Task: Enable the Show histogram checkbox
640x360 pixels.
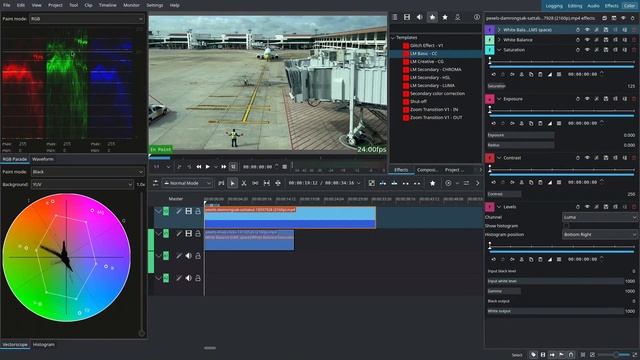Action: pyautogui.click(x=566, y=226)
